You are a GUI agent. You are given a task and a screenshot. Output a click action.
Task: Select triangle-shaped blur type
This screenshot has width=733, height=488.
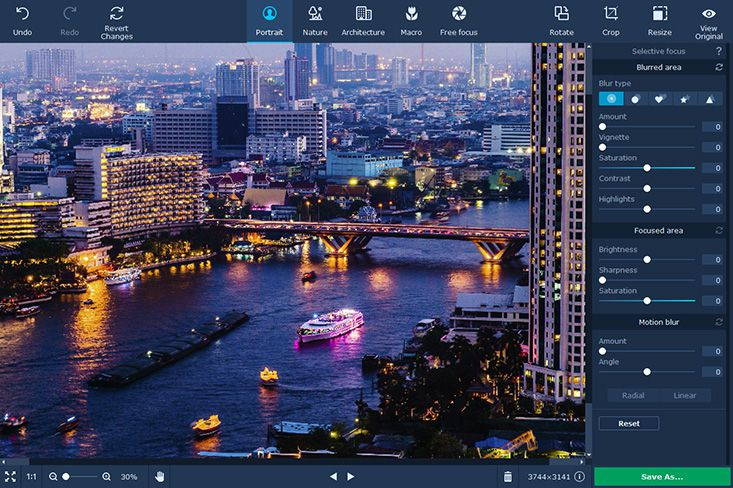[710, 99]
